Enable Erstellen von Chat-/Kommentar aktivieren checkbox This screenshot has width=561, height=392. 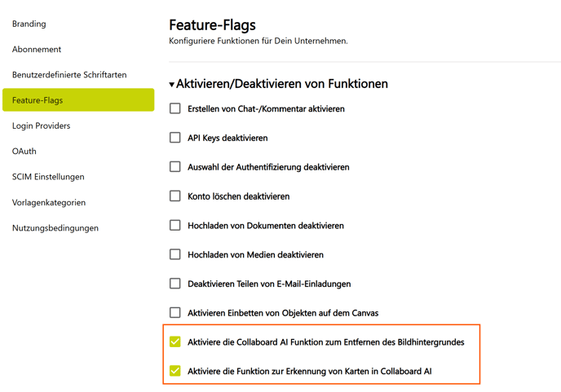174,108
